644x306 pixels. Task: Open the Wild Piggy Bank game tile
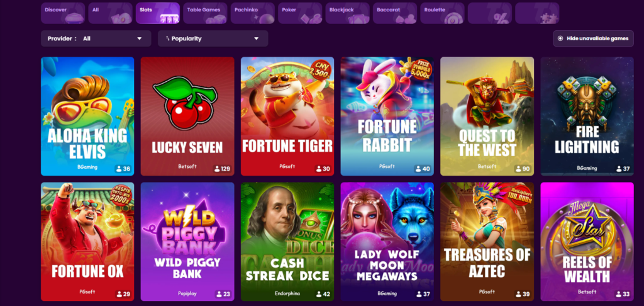187,242
